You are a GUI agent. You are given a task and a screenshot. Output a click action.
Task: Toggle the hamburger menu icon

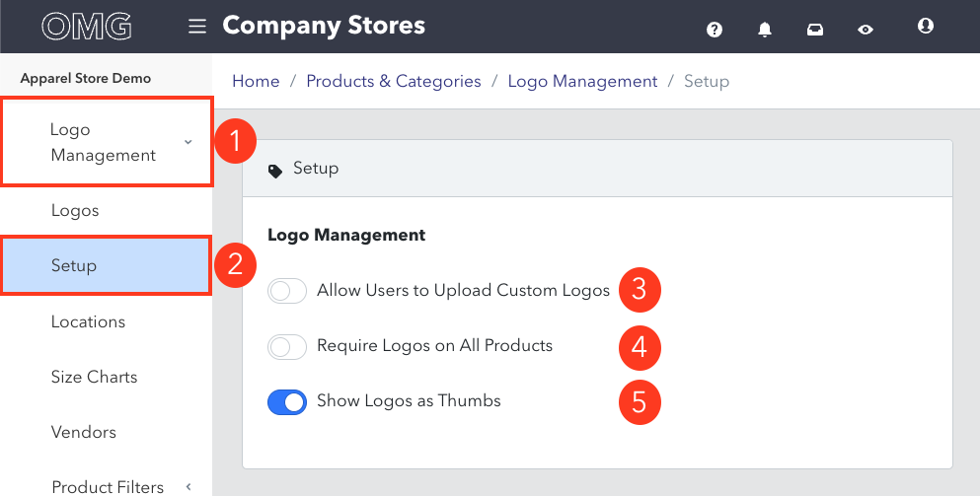click(197, 27)
